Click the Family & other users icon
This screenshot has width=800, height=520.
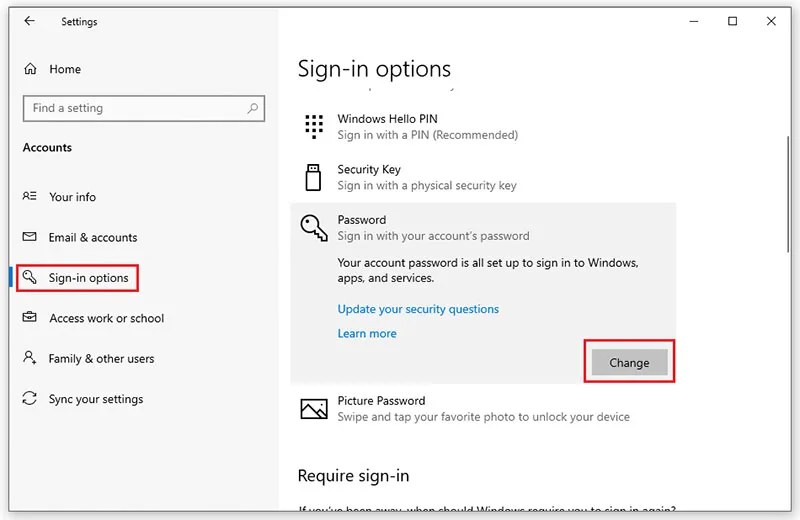pos(30,357)
